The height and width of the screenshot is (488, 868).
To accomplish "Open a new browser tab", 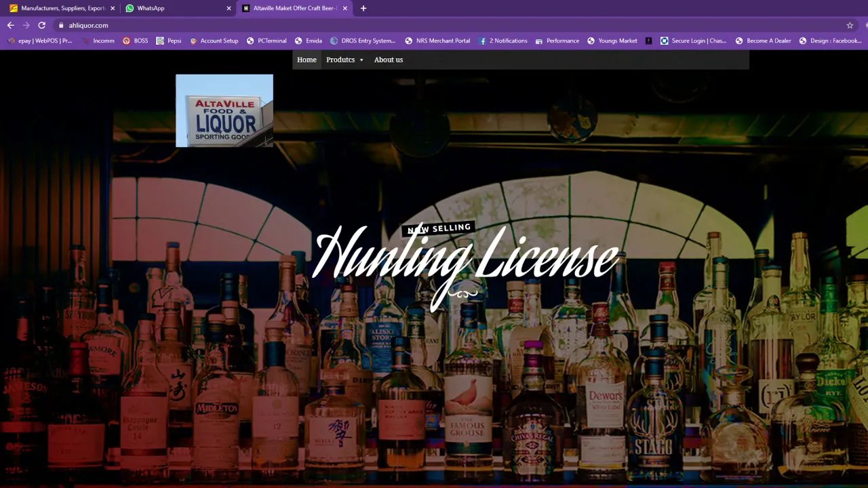I will [x=363, y=8].
